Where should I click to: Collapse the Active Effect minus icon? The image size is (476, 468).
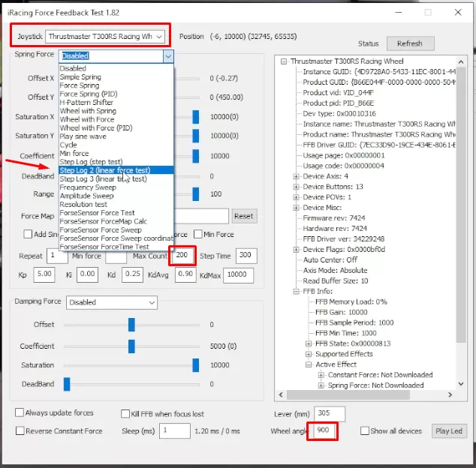[x=309, y=364]
